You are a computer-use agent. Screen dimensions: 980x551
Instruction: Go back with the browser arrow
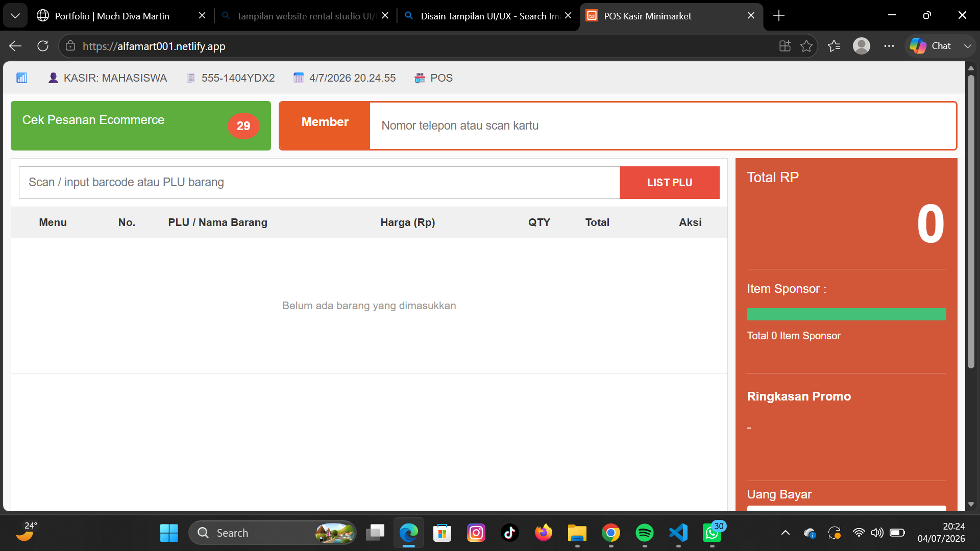coord(15,46)
